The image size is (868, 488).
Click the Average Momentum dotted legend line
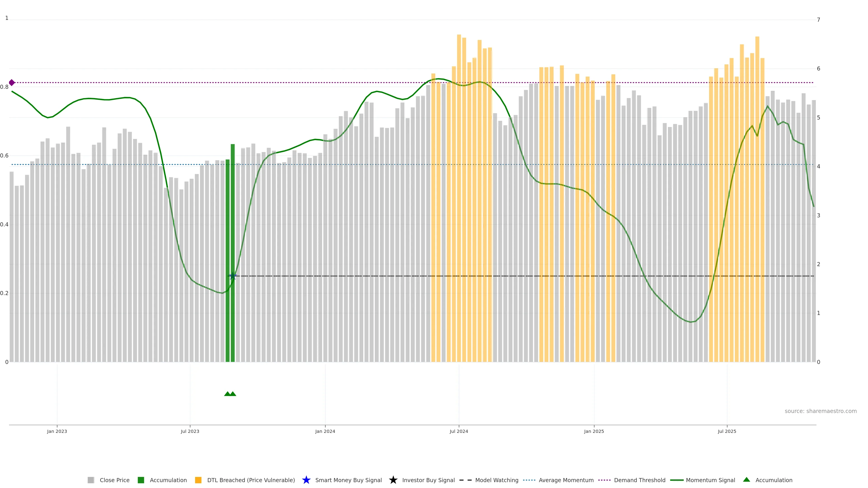point(529,480)
